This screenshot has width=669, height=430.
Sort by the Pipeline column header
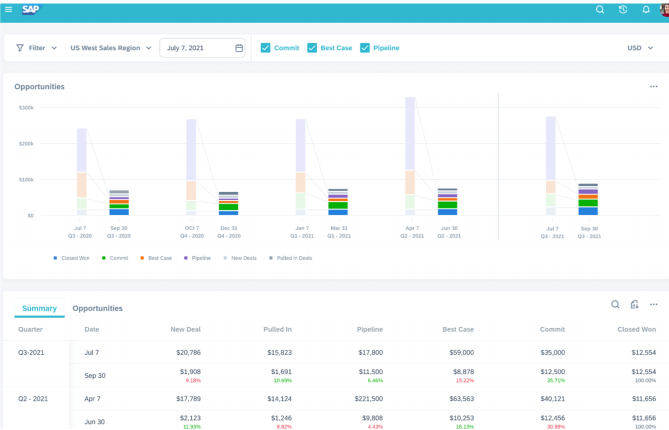pos(370,329)
